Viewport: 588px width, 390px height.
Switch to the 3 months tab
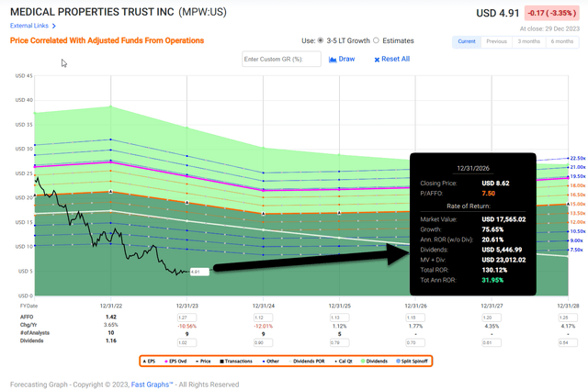[x=529, y=41]
